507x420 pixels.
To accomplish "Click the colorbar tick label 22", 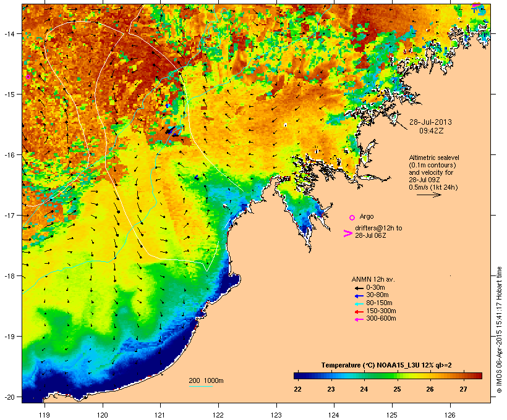I will pos(297,389).
